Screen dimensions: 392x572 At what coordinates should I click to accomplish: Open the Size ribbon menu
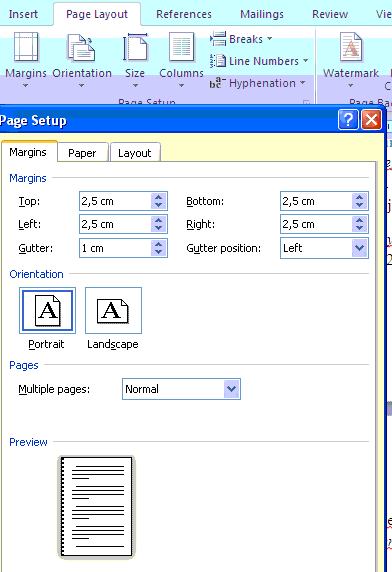coord(135,60)
